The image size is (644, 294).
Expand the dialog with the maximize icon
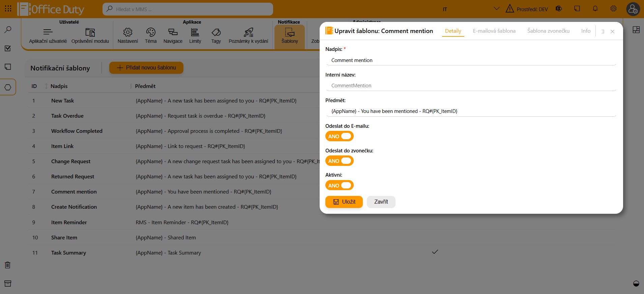pyautogui.click(x=603, y=31)
